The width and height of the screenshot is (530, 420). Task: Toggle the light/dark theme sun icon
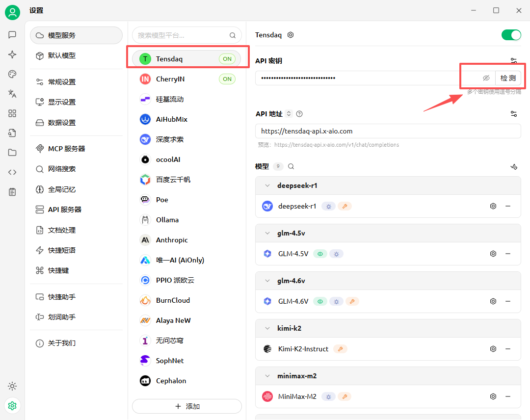pos(12,386)
